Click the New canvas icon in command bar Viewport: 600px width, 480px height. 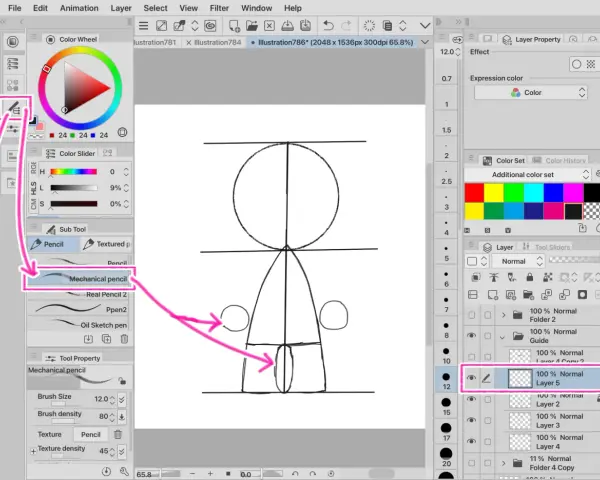(234, 26)
